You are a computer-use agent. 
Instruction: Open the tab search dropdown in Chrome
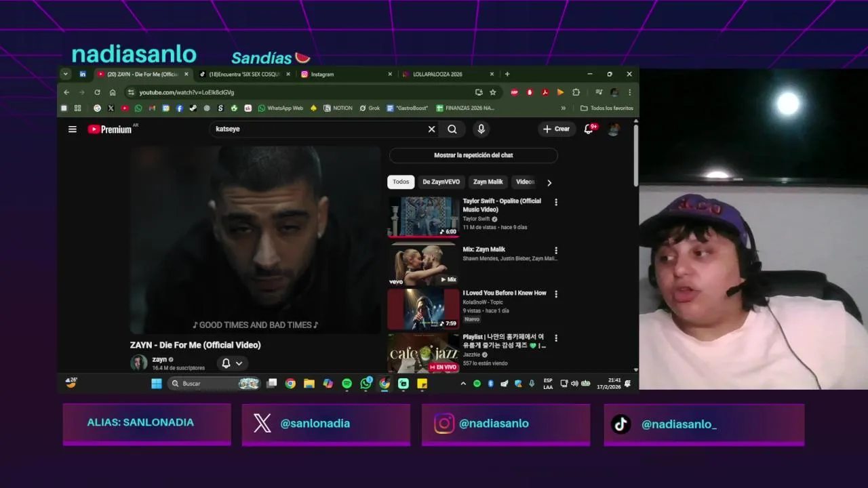pos(65,74)
